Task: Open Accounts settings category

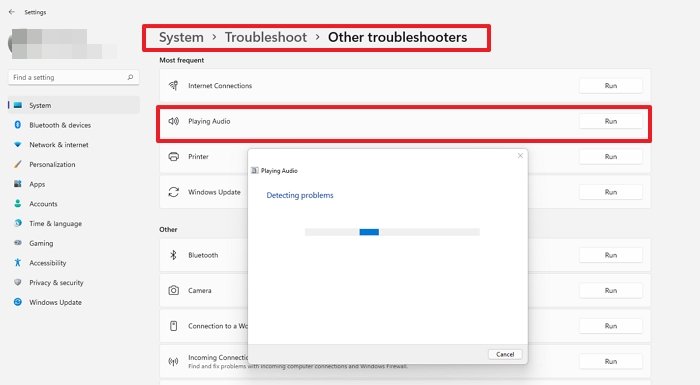Action: click(x=74, y=203)
